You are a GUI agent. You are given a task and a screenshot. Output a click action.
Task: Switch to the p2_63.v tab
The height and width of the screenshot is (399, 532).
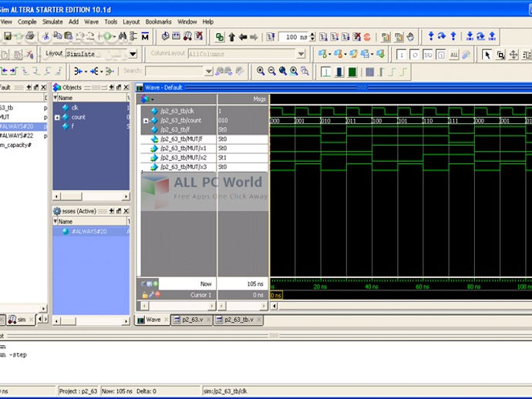(x=190, y=319)
